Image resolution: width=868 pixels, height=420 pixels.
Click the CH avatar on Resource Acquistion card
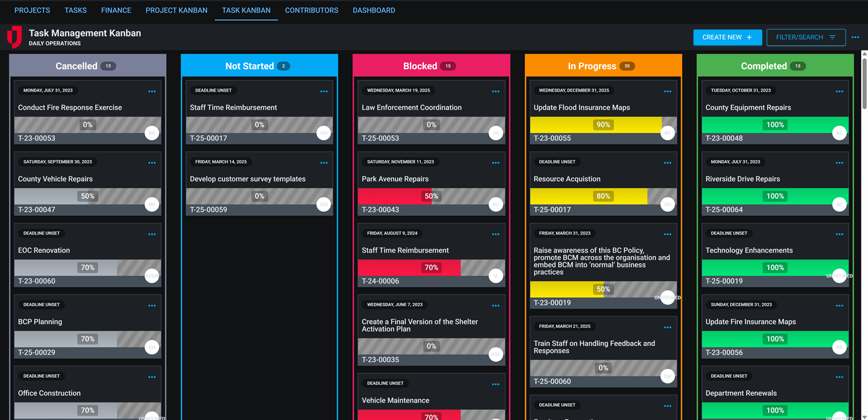click(667, 204)
